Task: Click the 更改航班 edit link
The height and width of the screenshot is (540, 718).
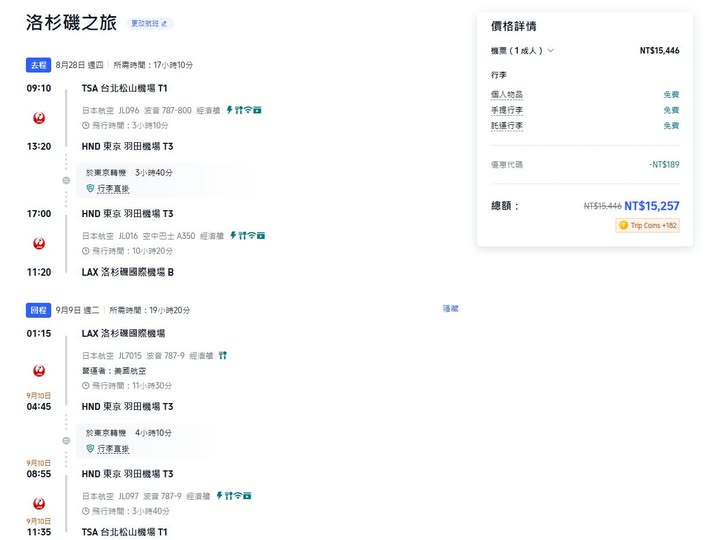Action: click(x=151, y=23)
